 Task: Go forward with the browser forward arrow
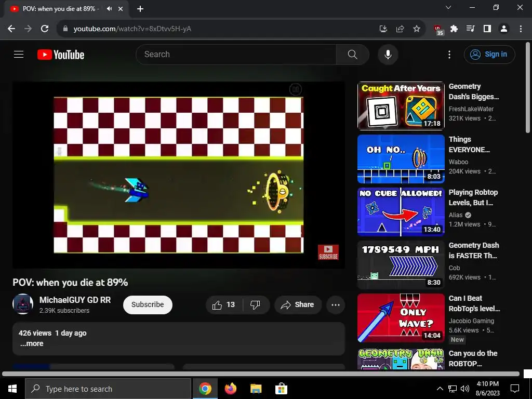[28, 29]
